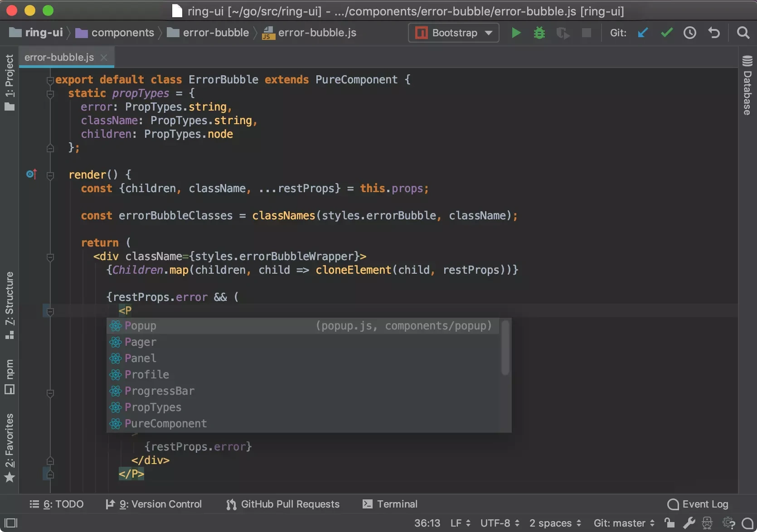Image resolution: width=757 pixels, height=532 pixels.
Task: Run with coverage icon in the toolbar
Action: coord(563,33)
